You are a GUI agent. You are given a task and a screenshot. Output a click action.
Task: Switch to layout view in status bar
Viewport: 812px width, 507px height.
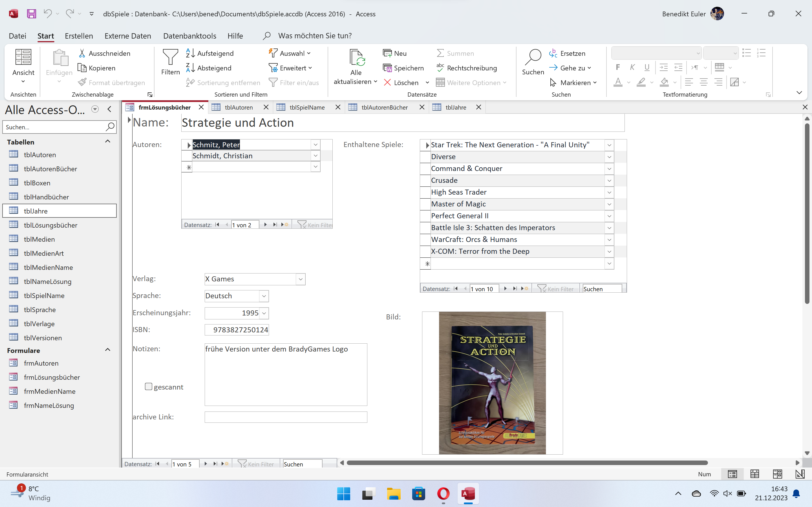point(777,474)
